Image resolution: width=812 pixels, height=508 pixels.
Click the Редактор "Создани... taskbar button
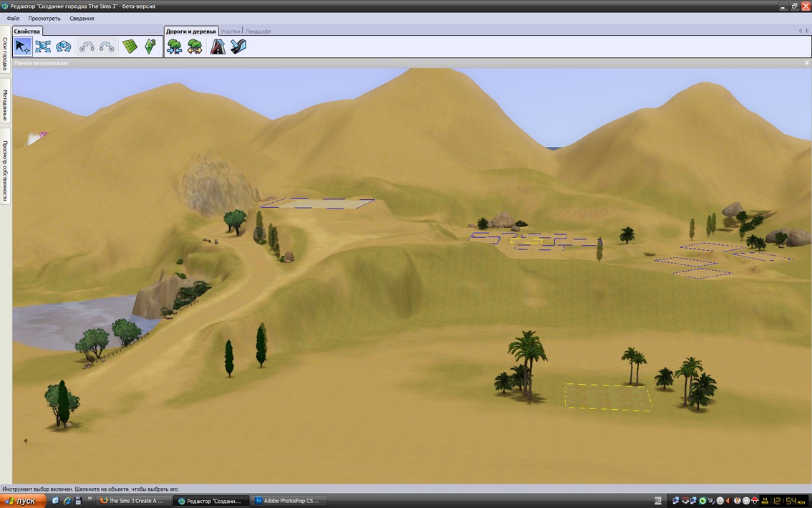(211, 501)
